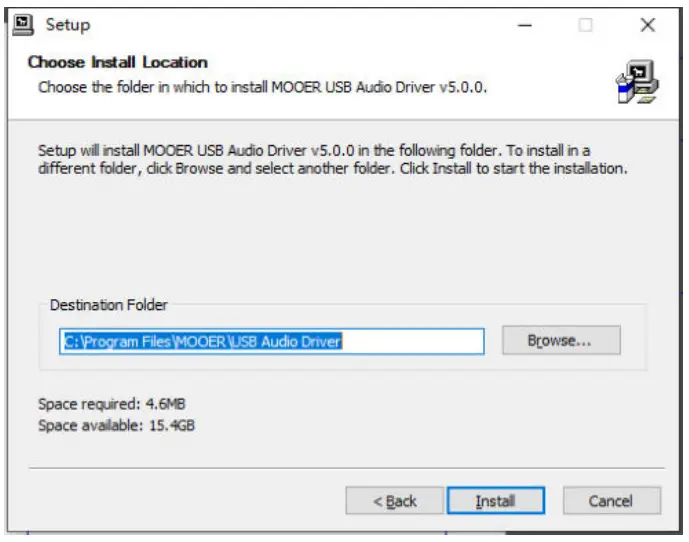Click the "Destination Folder" group label

point(109,305)
